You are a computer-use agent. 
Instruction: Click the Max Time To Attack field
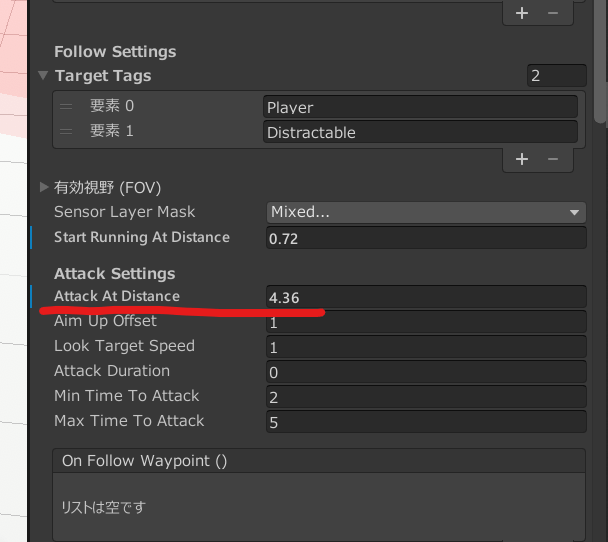[x=426, y=422]
